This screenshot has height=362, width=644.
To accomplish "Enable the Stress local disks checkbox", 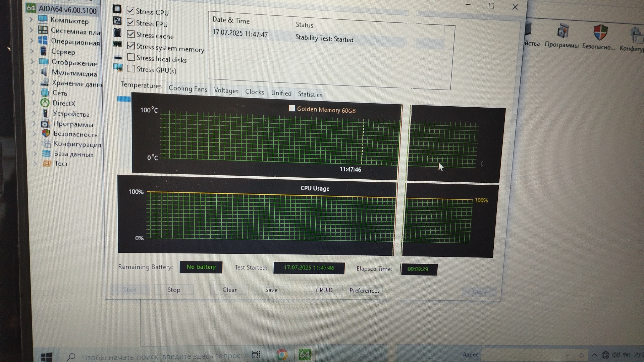I will (131, 57).
